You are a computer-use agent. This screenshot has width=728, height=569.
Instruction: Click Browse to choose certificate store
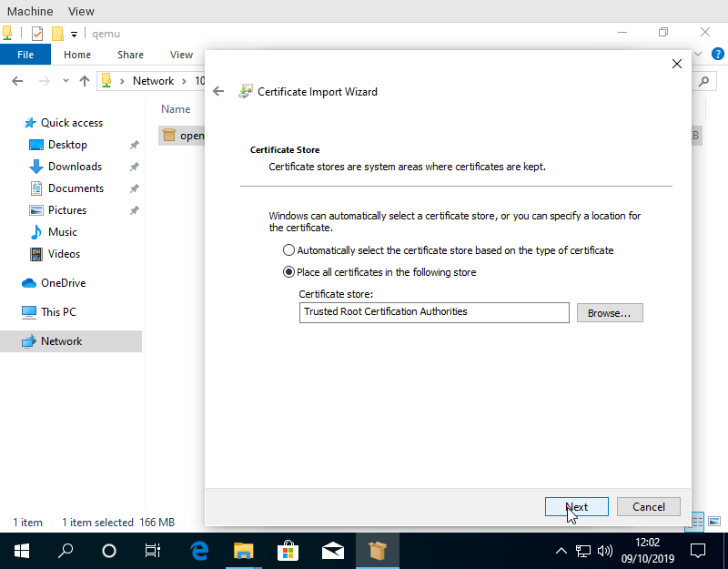point(609,312)
